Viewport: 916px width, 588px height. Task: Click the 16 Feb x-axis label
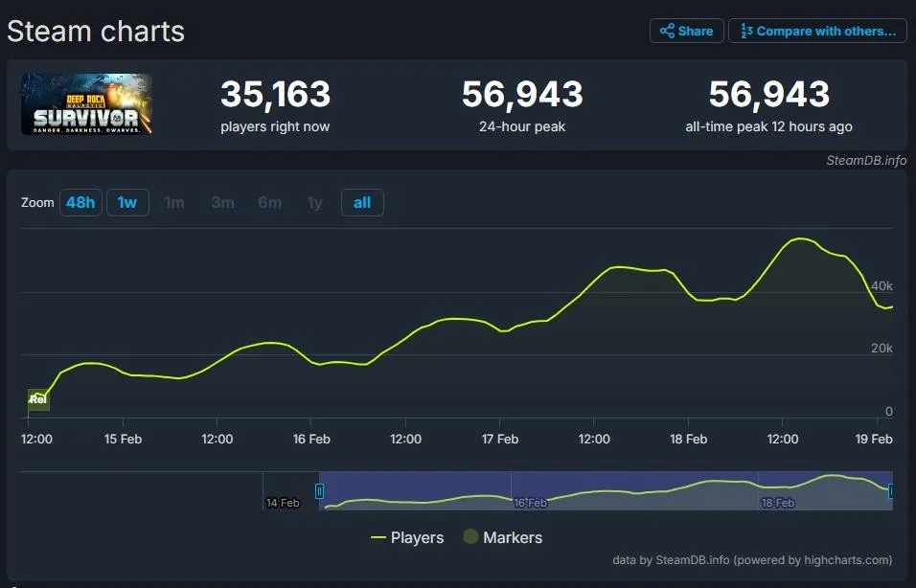(x=311, y=440)
